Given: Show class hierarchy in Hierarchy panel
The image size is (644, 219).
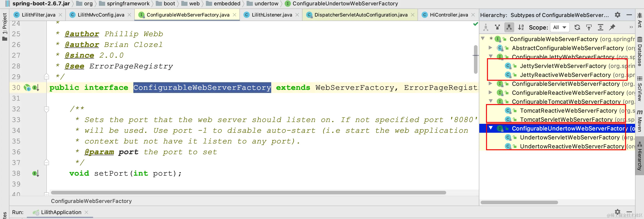Looking at the screenshot, I should pos(486,27).
